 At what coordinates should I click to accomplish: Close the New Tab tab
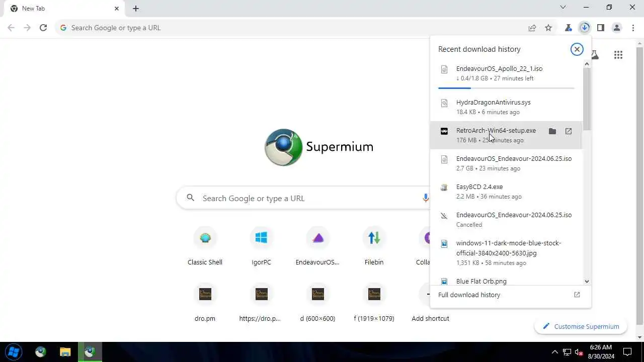(x=117, y=9)
